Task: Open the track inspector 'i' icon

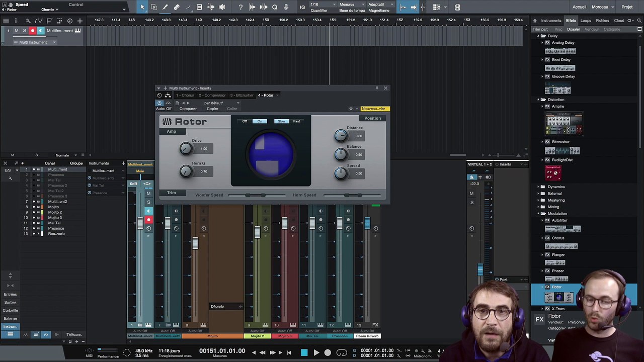Action: (16, 21)
